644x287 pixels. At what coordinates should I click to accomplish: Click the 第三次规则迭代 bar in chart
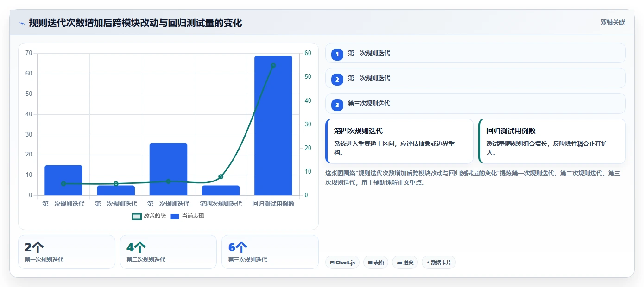(x=168, y=169)
